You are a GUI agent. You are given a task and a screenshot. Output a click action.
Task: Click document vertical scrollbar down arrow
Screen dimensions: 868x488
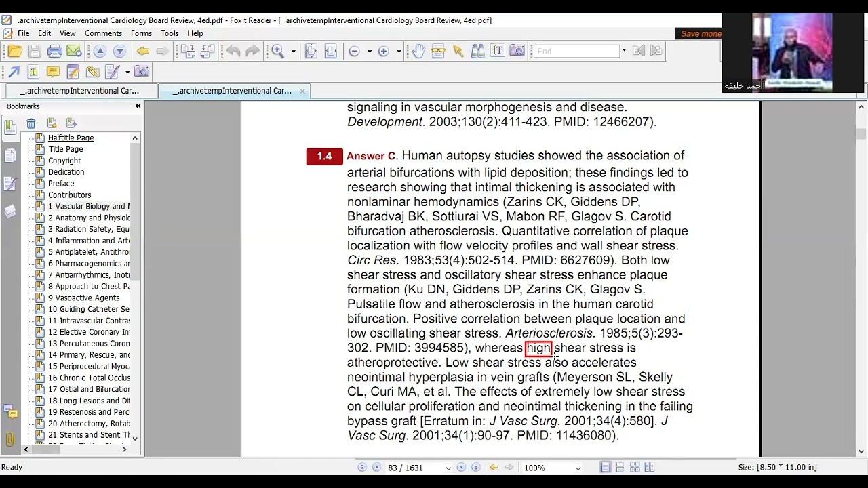click(861, 451)
